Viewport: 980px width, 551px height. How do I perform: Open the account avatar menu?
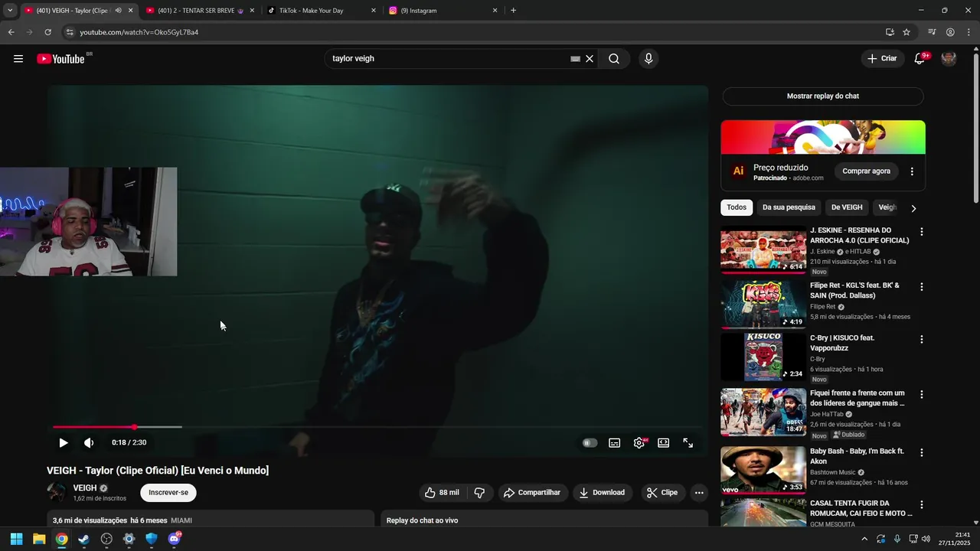tap(949, 59)
